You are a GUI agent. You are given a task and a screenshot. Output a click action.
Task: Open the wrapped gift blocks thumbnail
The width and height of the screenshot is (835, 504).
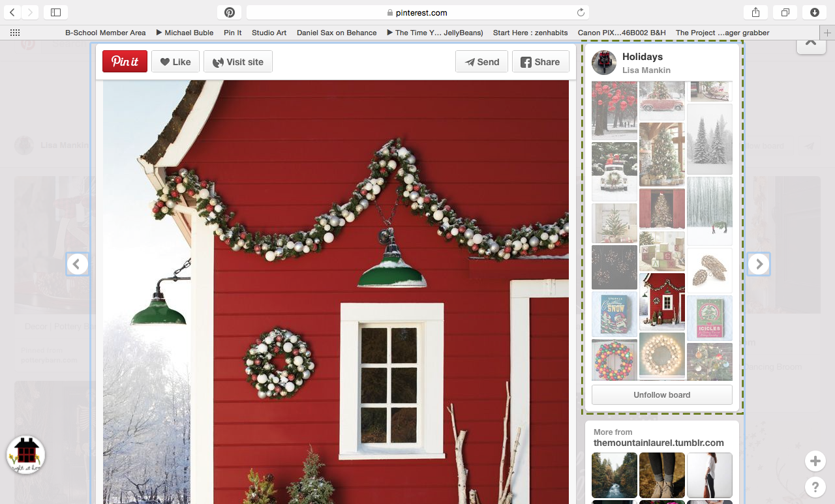662,251
